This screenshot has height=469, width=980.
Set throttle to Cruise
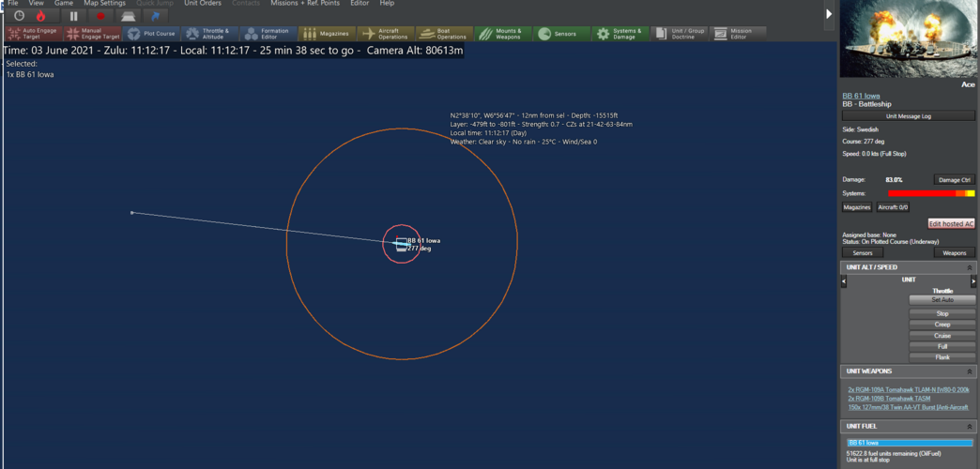click(x=942, y=336)
